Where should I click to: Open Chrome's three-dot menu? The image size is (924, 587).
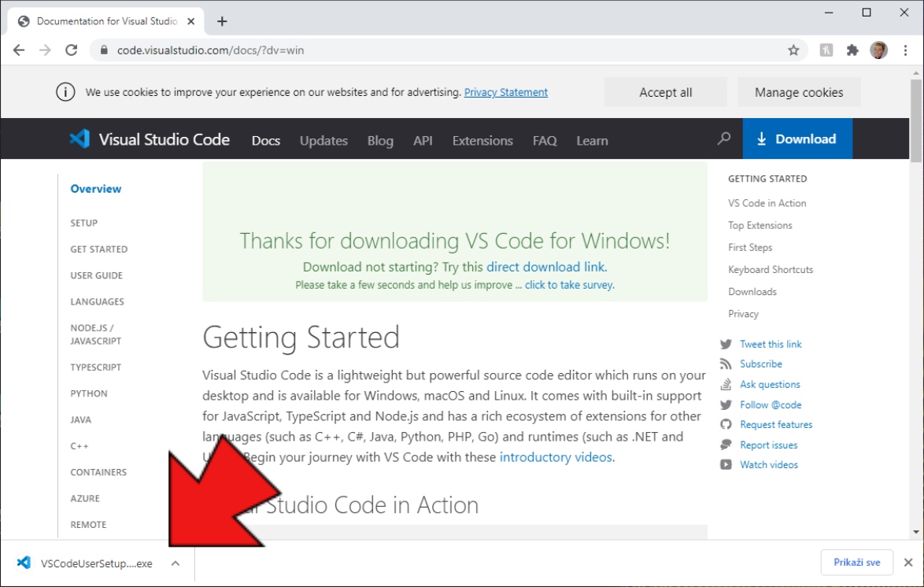coord(905,50)
